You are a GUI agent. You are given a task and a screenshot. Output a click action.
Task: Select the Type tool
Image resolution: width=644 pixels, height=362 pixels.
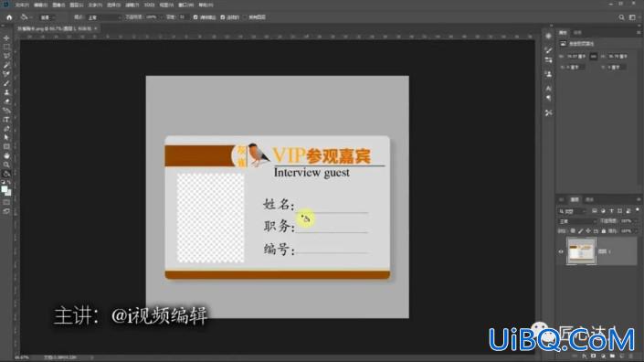tap(6, 119)
